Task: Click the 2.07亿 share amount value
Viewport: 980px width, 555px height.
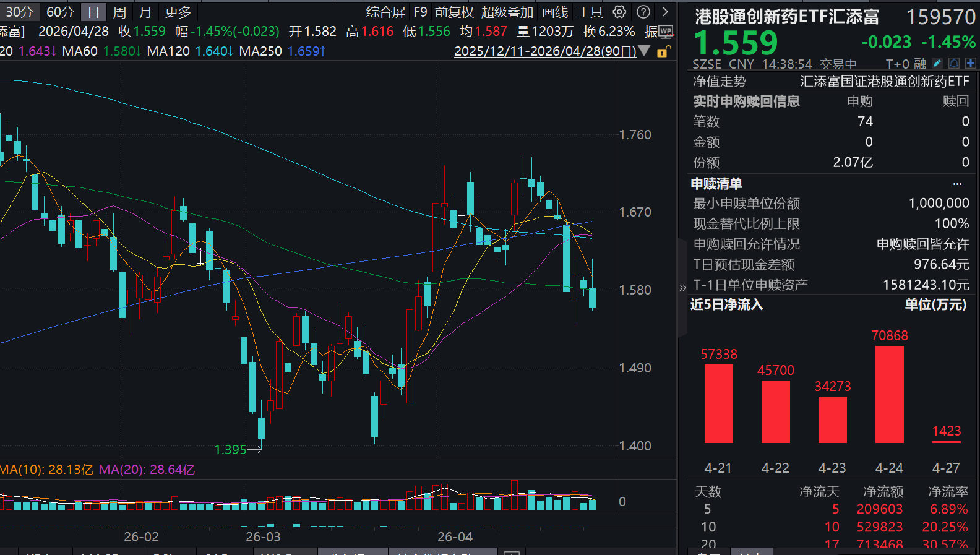Action: point(853,163)
